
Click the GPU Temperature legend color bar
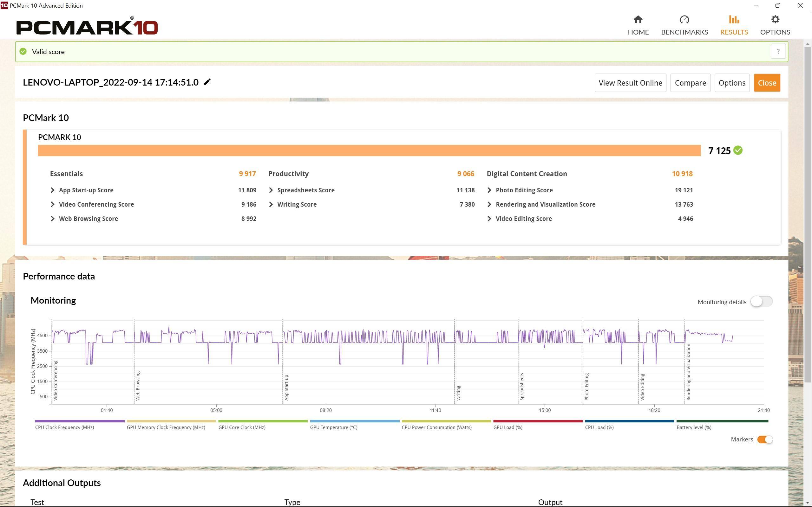354,421
